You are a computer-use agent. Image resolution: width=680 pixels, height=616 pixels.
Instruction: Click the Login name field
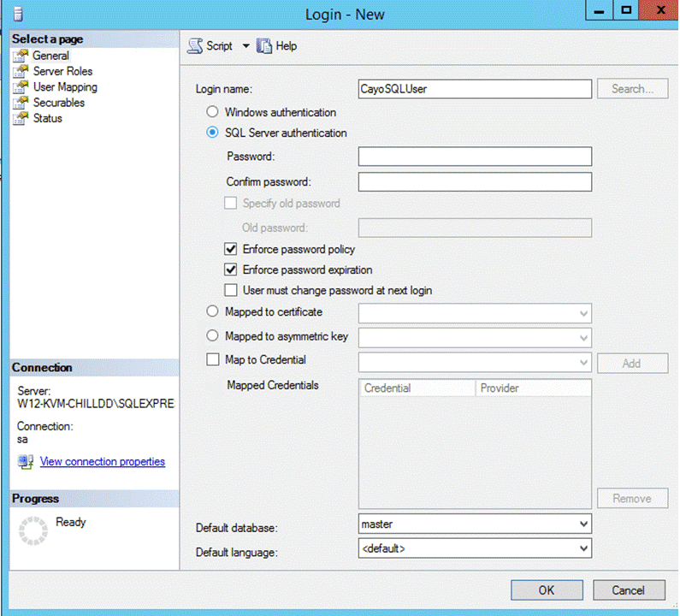pyautogui.click(x=475, y=89)
